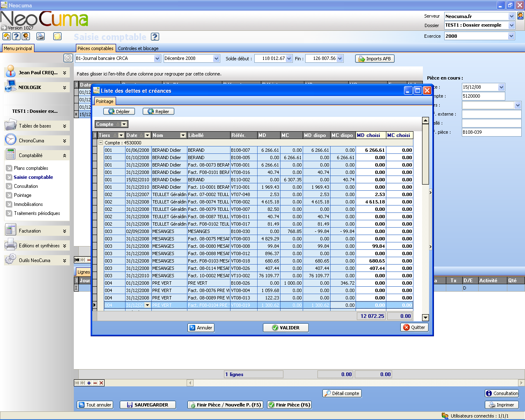Open Traitements périodiques in sidebar
The height and width of the screenshot is (420, 525).
(37, 213)
